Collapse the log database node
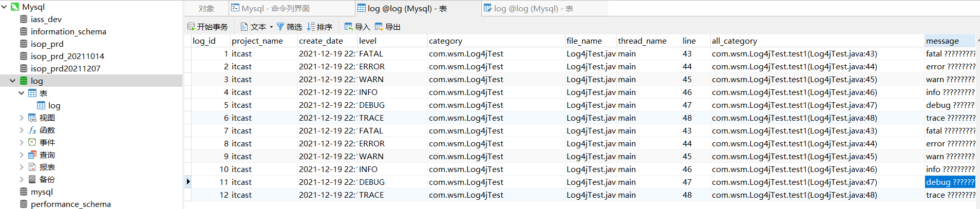Viewport: 980px width, 209px height. pos(12,81)
